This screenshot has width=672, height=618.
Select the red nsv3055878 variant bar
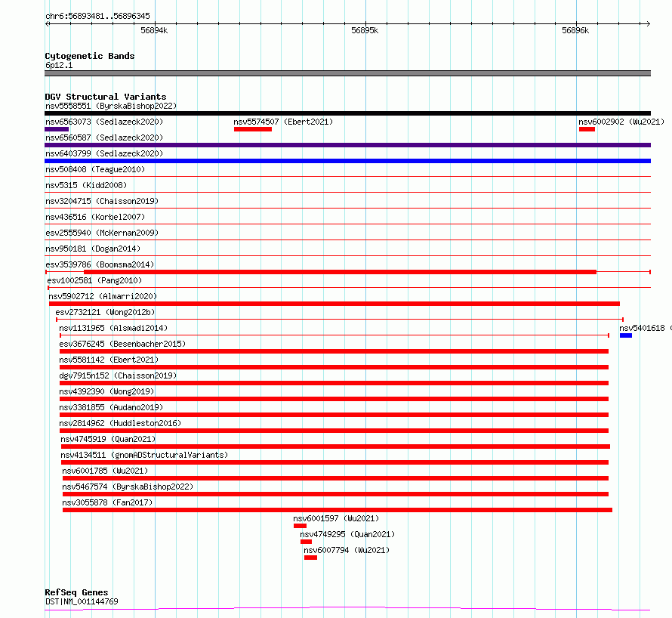[x=338, y=510]
